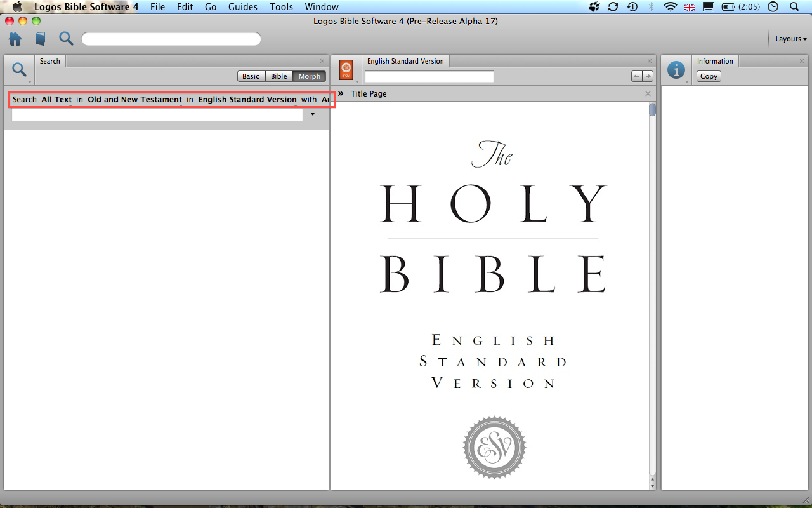
Task: Go forward with the right arrow
Action: coord(648,76)
